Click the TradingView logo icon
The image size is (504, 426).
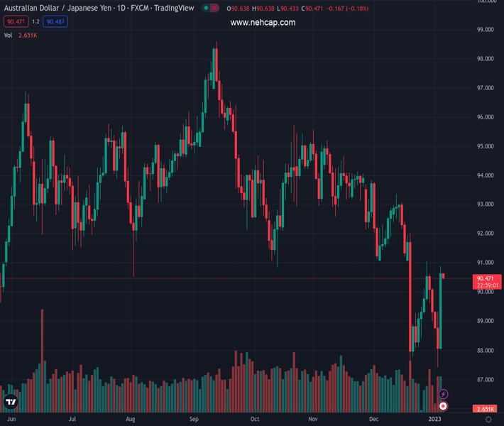[x=11, y=402]
